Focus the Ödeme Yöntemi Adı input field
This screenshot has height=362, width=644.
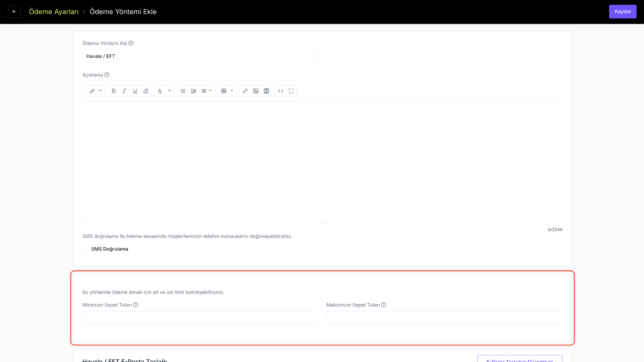200,56
